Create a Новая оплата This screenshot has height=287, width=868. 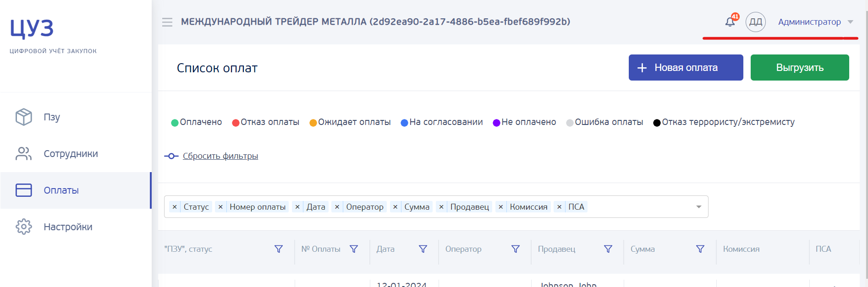coord(686,68)
